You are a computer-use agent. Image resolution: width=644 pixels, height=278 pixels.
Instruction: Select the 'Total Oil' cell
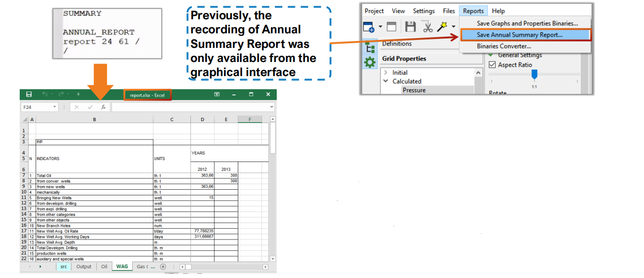tap(94, 176)
